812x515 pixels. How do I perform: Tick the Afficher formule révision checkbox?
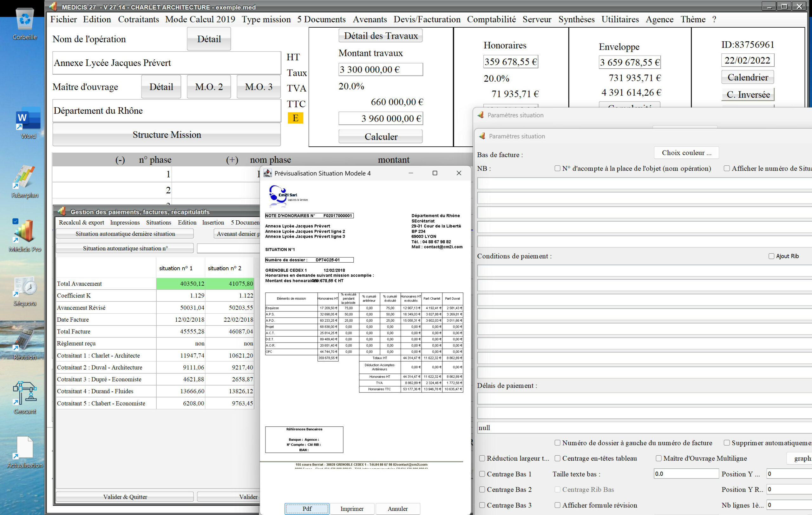[557, 505]
